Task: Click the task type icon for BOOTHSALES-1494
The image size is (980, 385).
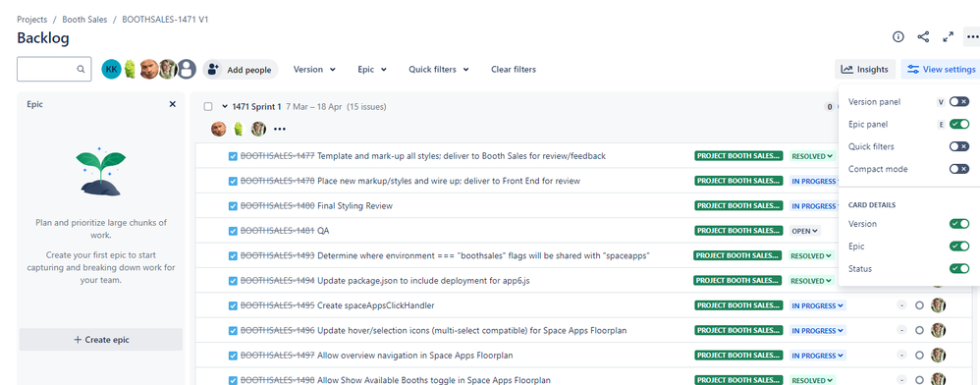Action: click(233, 281)
